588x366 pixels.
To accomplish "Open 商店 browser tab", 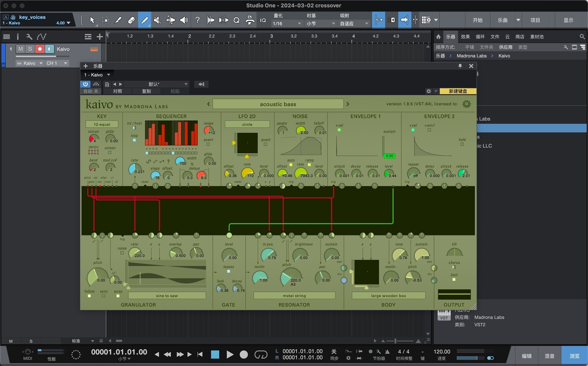I will point(520,37).
